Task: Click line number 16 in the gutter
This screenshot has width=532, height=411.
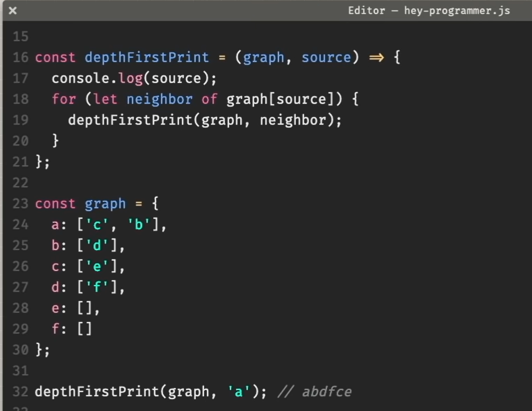Action: tap(20, 57)
